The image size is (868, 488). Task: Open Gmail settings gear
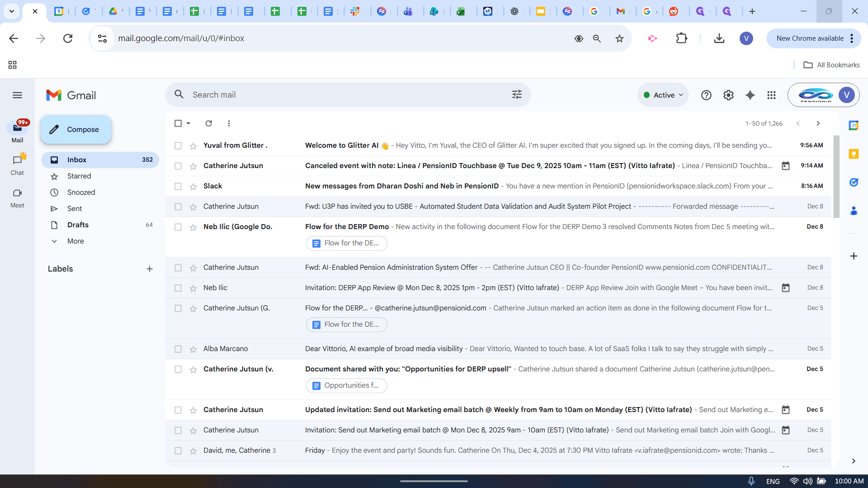click(728, 95)
